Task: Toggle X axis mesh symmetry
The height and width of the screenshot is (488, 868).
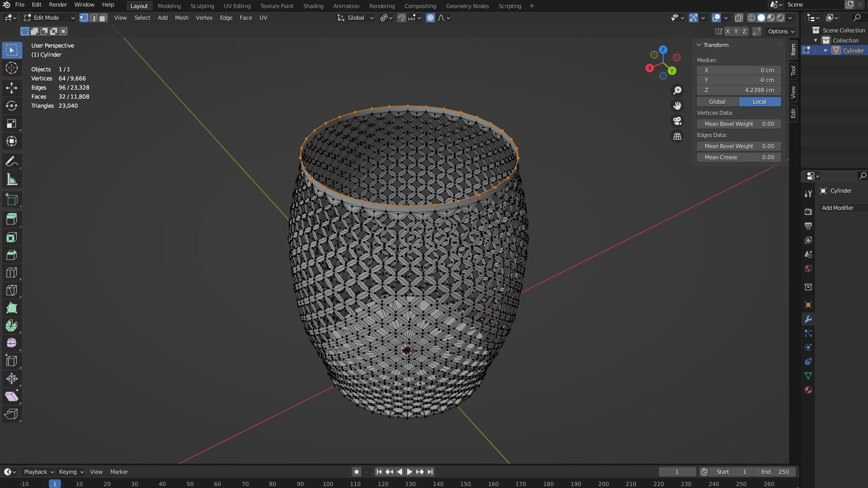Action: coord(728,31)
